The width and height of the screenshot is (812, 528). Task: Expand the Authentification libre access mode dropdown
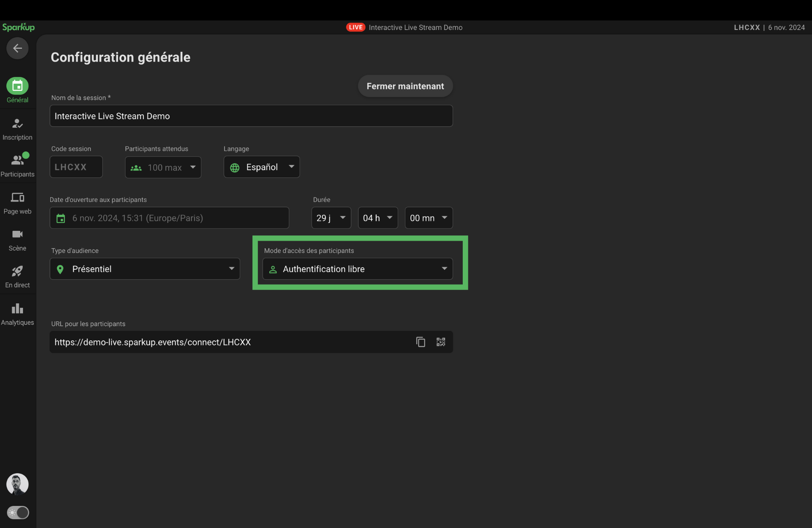[x=357, y=269]
